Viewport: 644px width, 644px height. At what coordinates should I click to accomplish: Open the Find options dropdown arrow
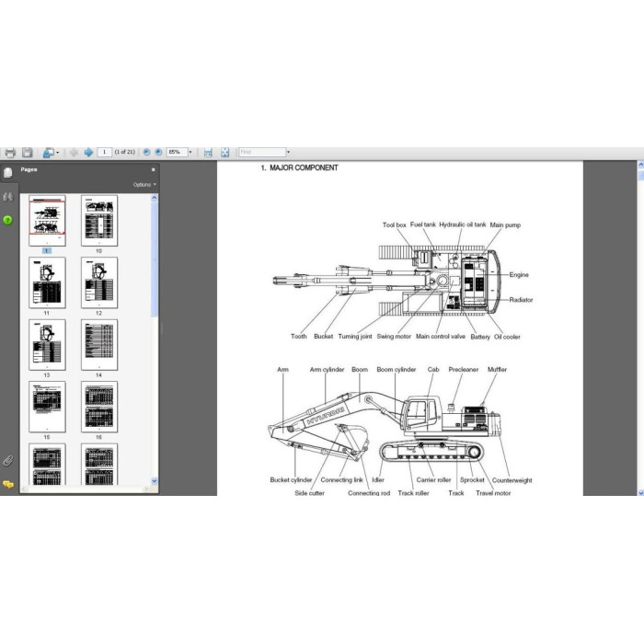[x=288, y=152]
